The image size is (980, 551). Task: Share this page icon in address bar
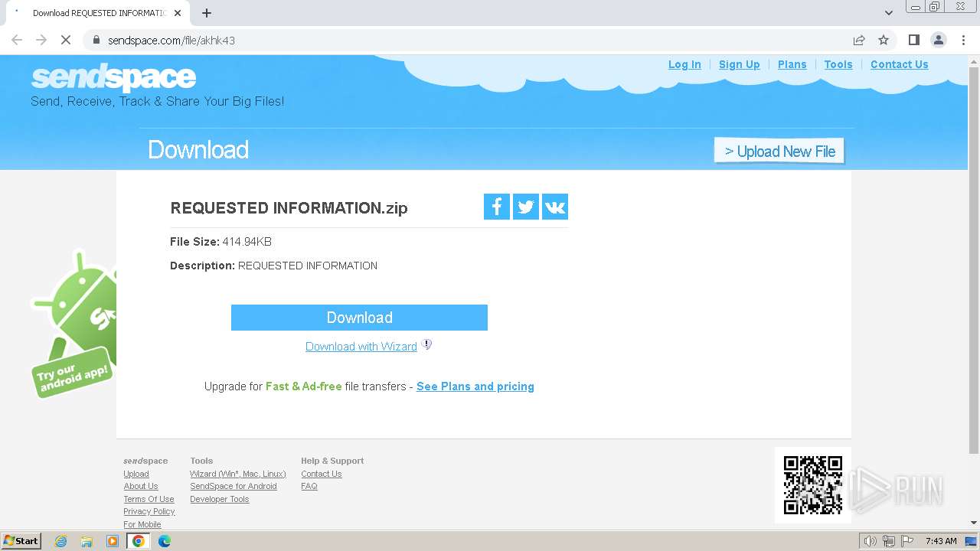[x=859, y=40]
